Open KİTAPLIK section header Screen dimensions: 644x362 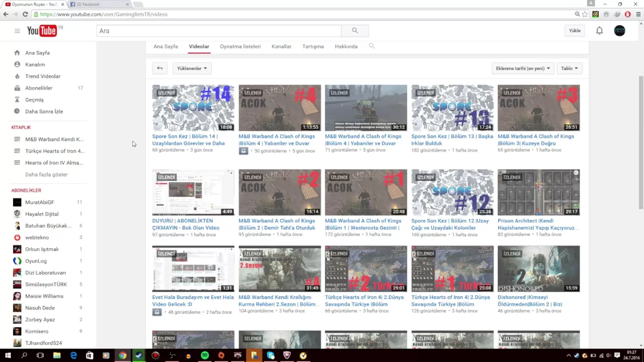(21, 127)
